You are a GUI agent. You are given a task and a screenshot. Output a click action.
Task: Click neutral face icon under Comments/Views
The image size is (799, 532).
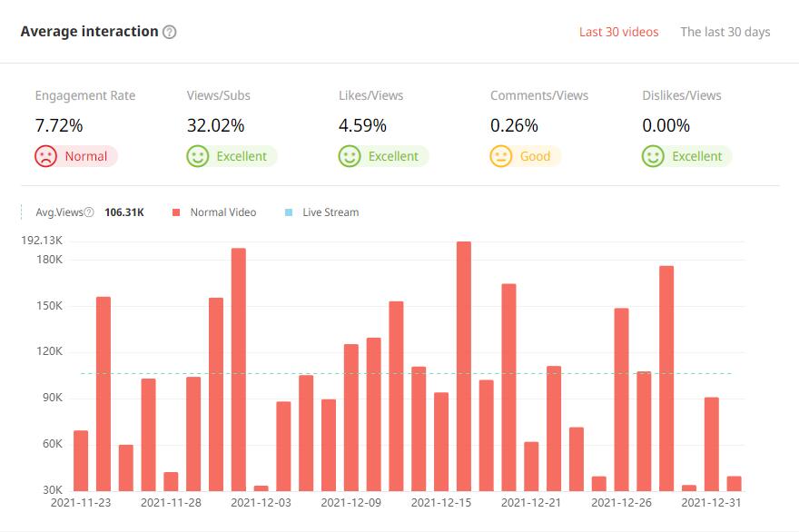pyautogui.click(x=500, y=156)
